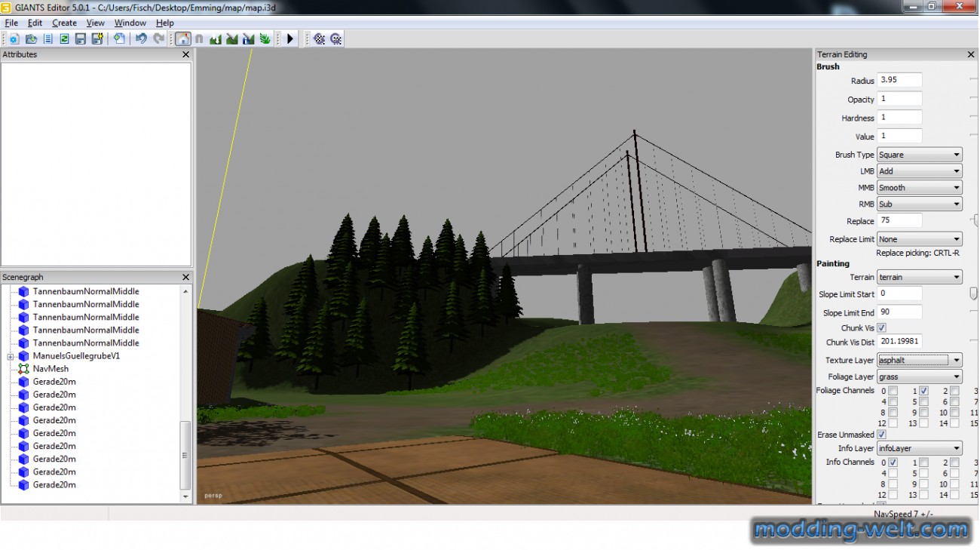Activate the terrain sculpt mode icon
The image size is (980, 550).
pyautogui.click(x=216, y=38)
